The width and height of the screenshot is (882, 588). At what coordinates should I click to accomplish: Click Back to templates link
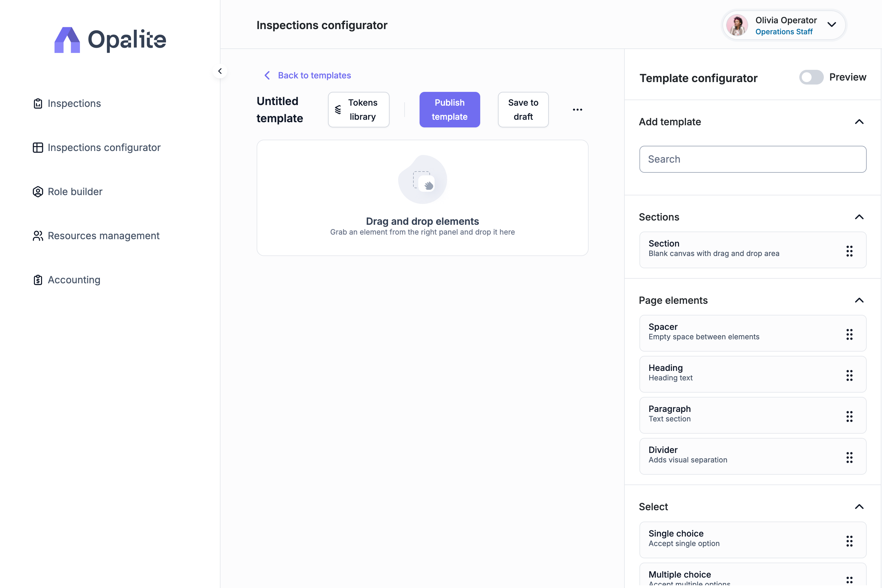314,75
